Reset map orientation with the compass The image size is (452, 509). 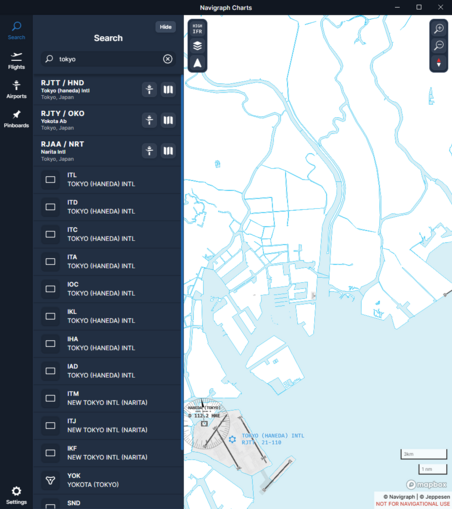click(x=439, y=63)
